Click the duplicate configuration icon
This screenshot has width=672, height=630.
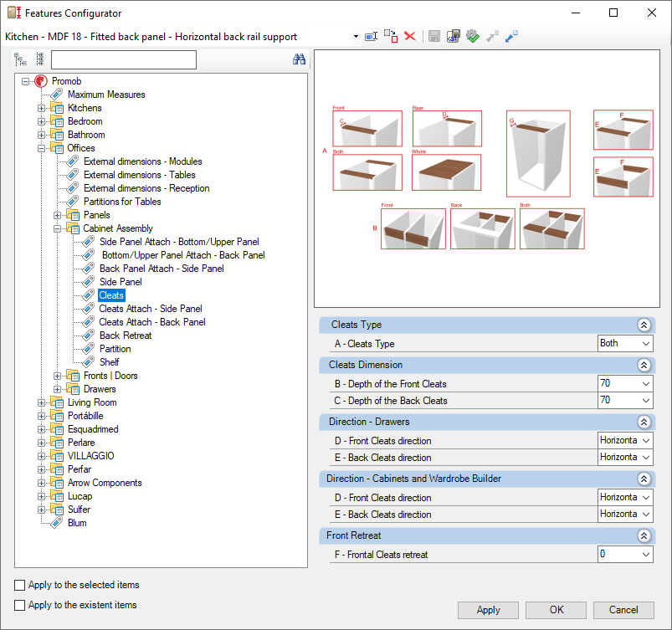(x=391, y=37)
